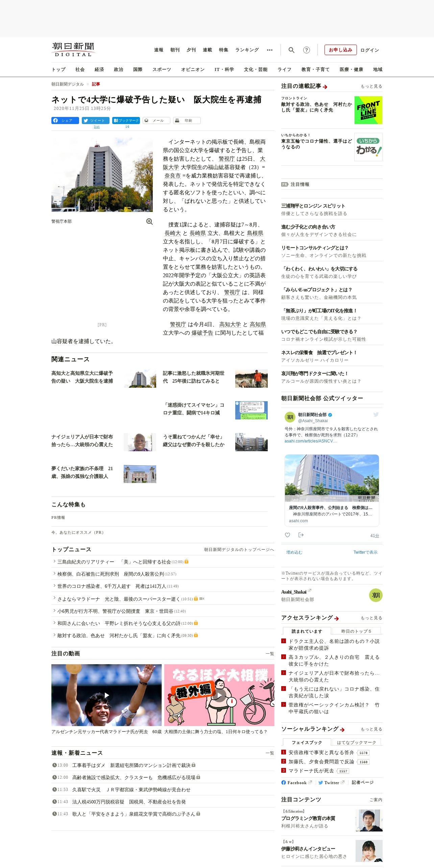This screenshot has height=868, width=434.
Task: Go to スポーツ section in navigation
Action: 162,69
